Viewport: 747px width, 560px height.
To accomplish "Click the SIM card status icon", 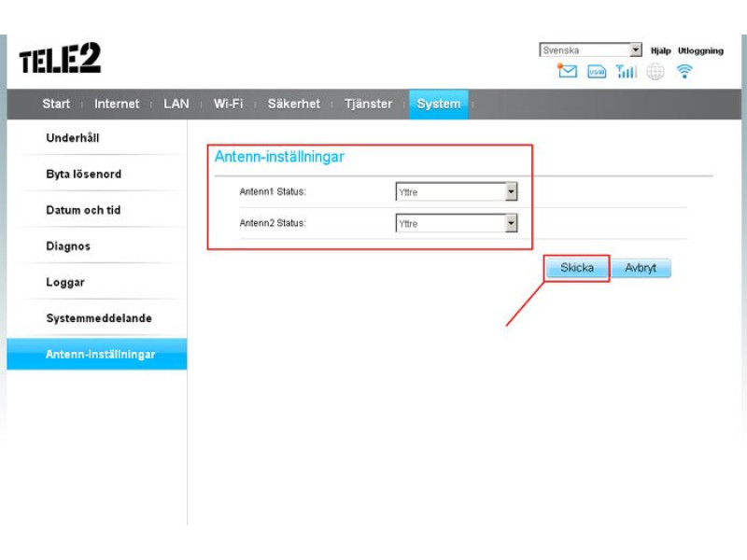I will click(597, 72).
